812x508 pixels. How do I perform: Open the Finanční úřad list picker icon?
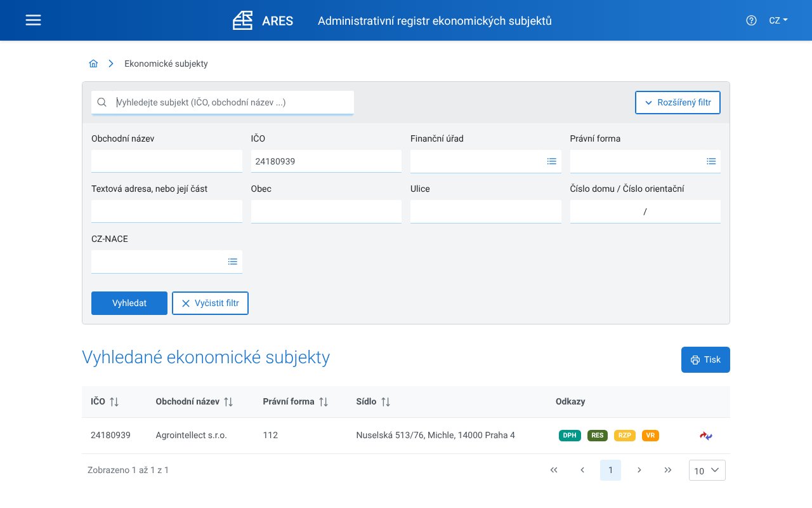(x=551, y=161)
